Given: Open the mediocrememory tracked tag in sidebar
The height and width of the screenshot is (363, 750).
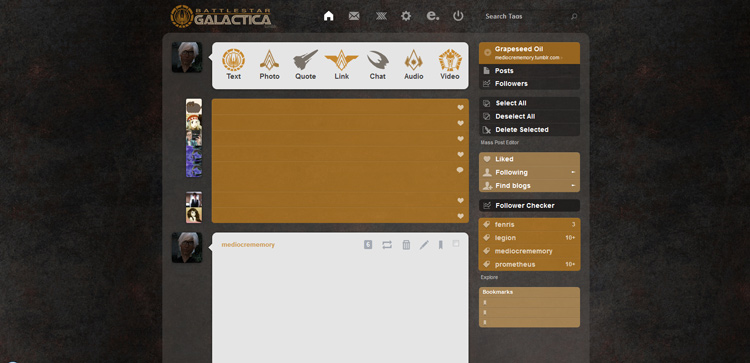Looking at the screenshot, I should pyautogui.click(x=529, y=251).
